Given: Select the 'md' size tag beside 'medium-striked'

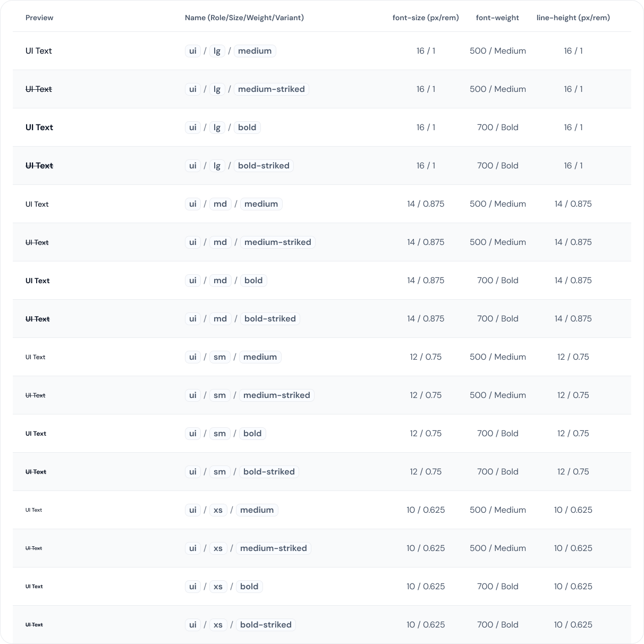Looking at the screenshot, I should (220, 242).
